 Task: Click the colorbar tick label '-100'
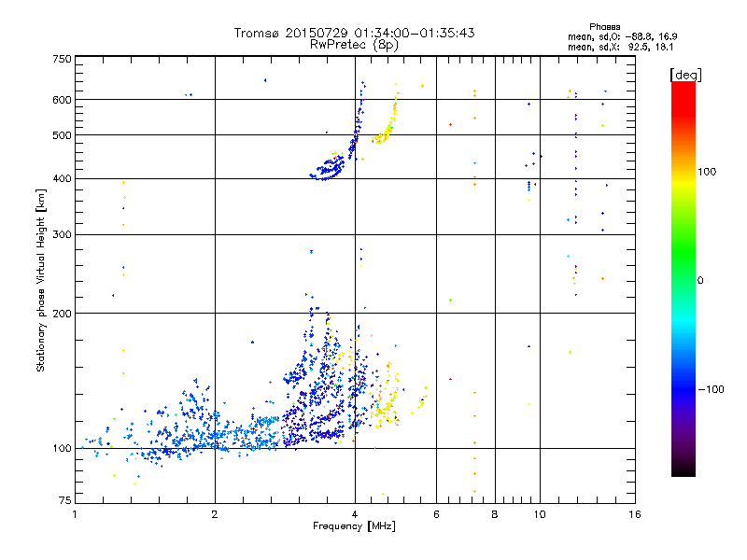click(x=711, y=389)
